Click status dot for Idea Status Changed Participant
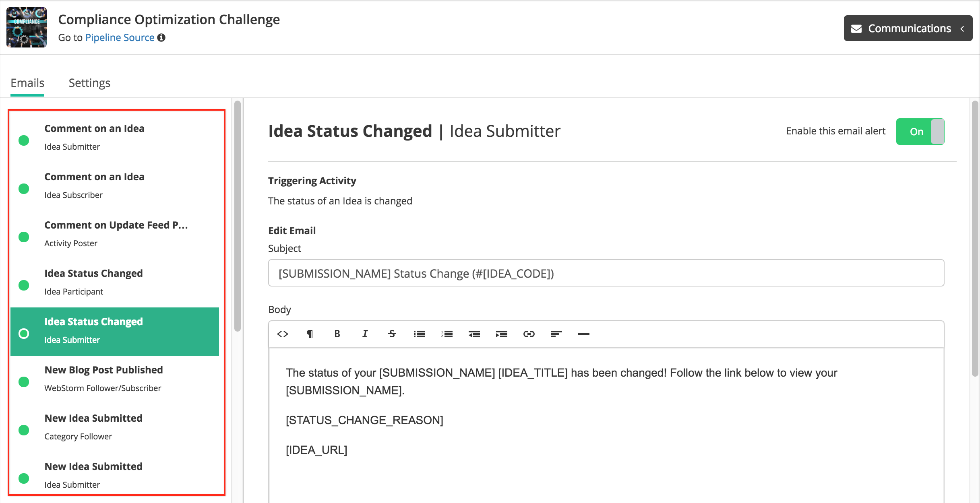Viewport: 980px width, 503px height. tap(24, 285)
